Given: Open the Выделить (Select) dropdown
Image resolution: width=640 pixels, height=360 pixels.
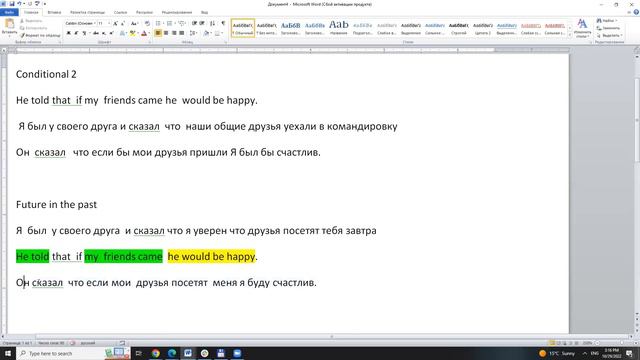Looking at the screenshot, I should [609, 36].
